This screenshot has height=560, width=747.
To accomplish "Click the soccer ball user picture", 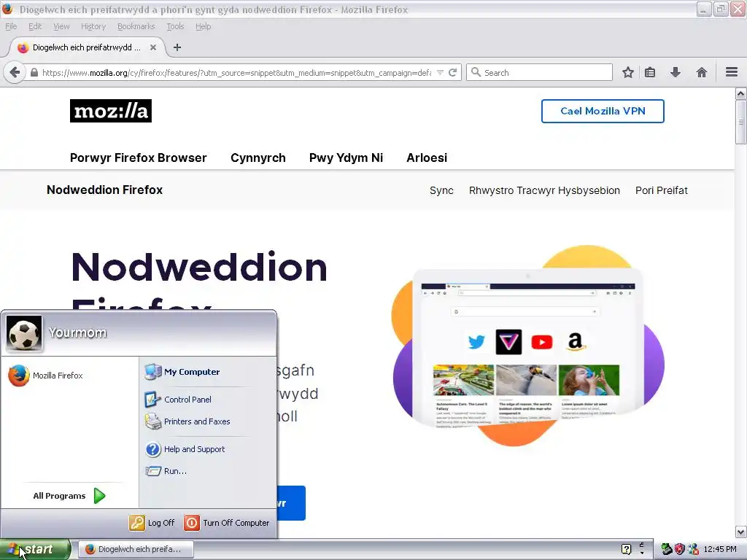I will pos(24,333).
